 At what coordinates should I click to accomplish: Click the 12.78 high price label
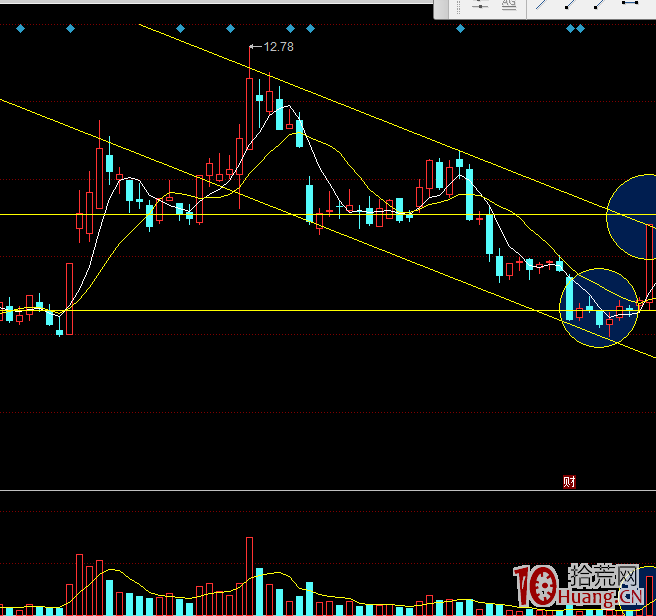(279, 47)
